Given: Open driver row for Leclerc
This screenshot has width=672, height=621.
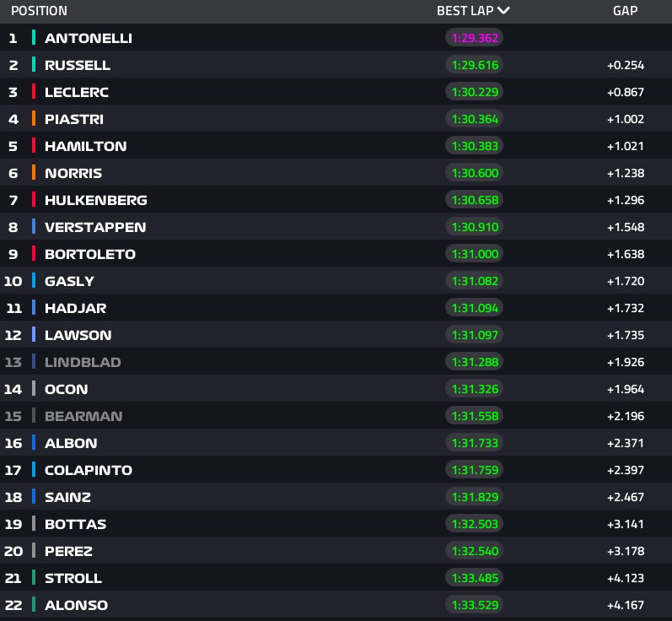Looking at the screenshot, I should pos(77,92).
